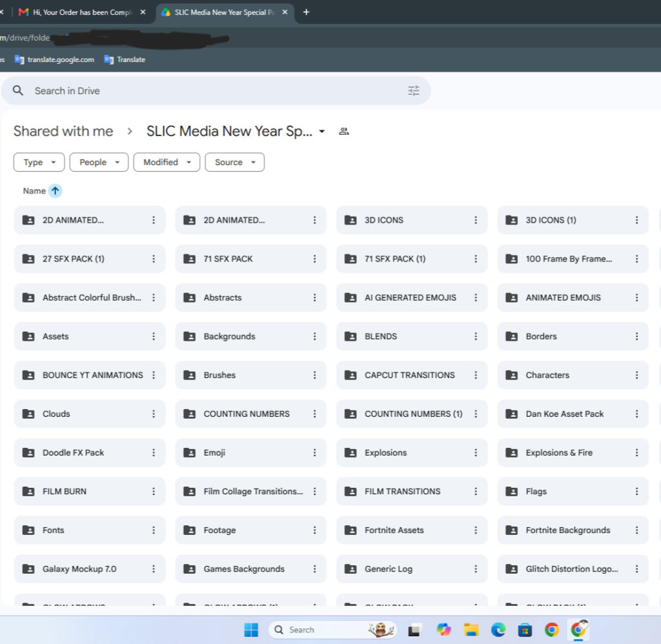Open more actions for Fortnite Assets folder

[x=476, y=530]
